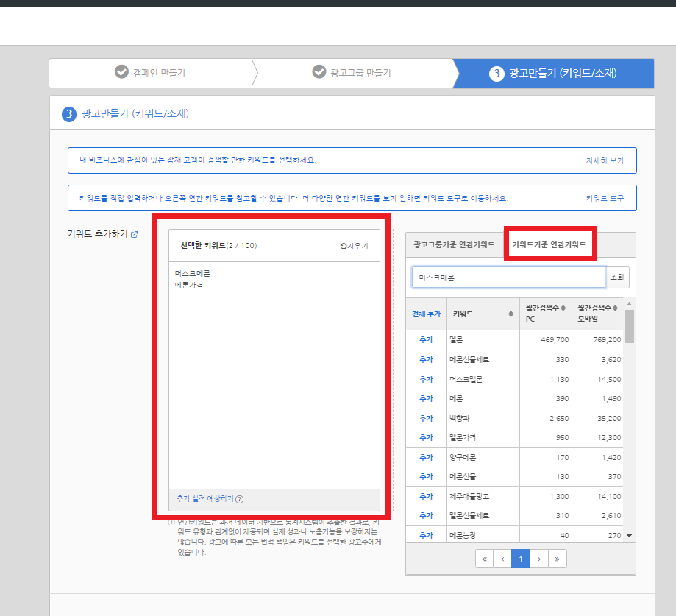Click the 메론농장 keyword cell

pyautogui.click(x=483, y=535)
